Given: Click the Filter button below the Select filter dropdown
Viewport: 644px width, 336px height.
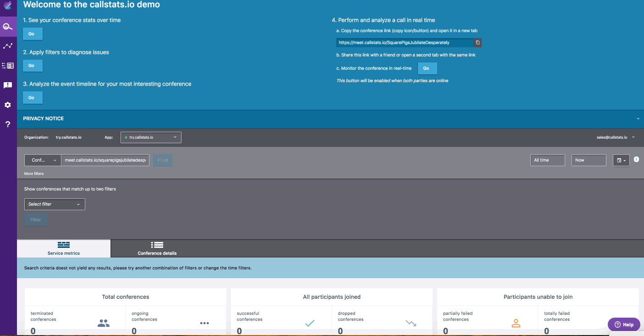Looking at the screenshot, I should click(x=36, y=220).
